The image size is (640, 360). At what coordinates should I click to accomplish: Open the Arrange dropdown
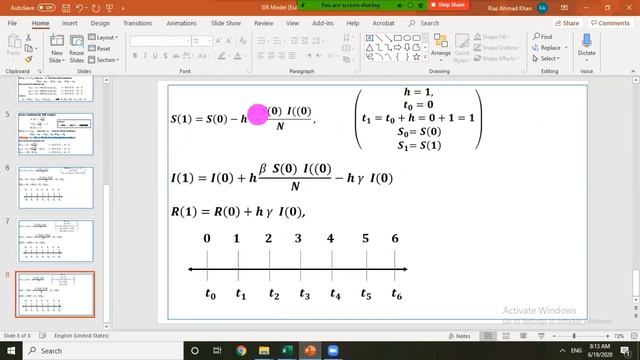click(441, 48)
